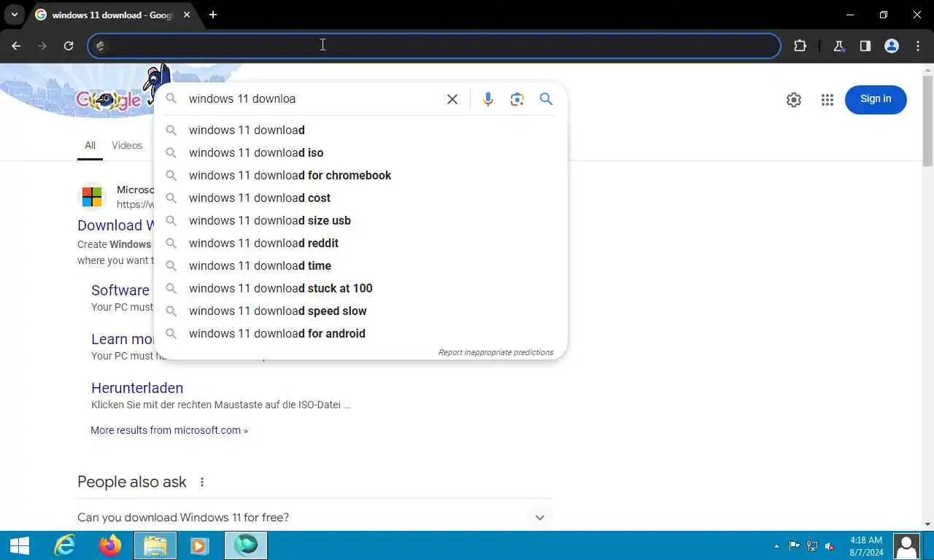Click Report inappropriate predictions link

point(495,352)
